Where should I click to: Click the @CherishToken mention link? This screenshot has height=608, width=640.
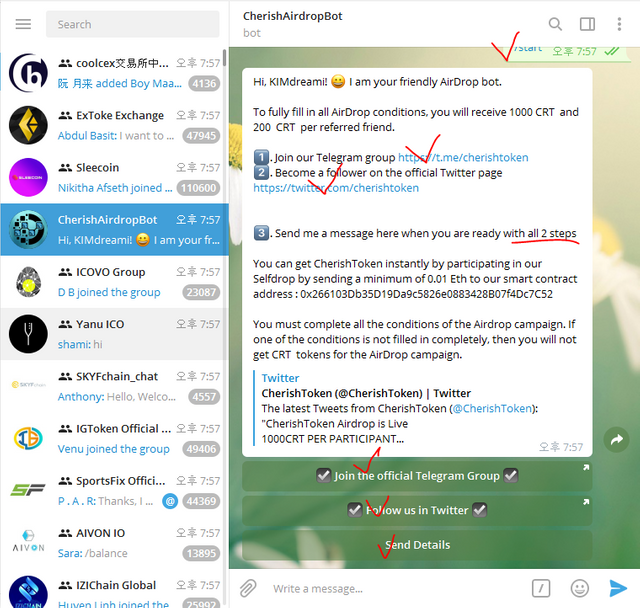(492, 408)
